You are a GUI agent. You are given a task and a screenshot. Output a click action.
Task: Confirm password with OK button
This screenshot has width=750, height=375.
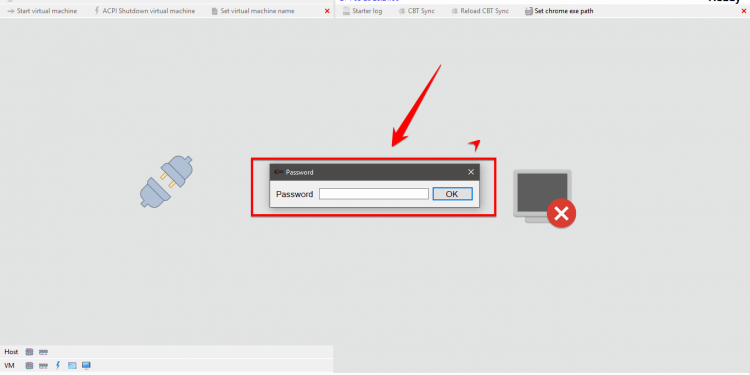click(452, 194)
